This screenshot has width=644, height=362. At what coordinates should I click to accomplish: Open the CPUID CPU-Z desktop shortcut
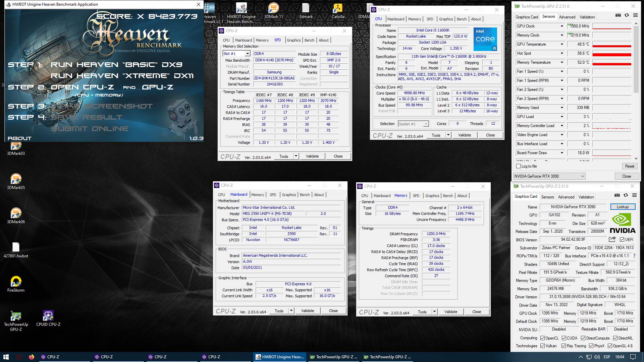pos(48,318)
